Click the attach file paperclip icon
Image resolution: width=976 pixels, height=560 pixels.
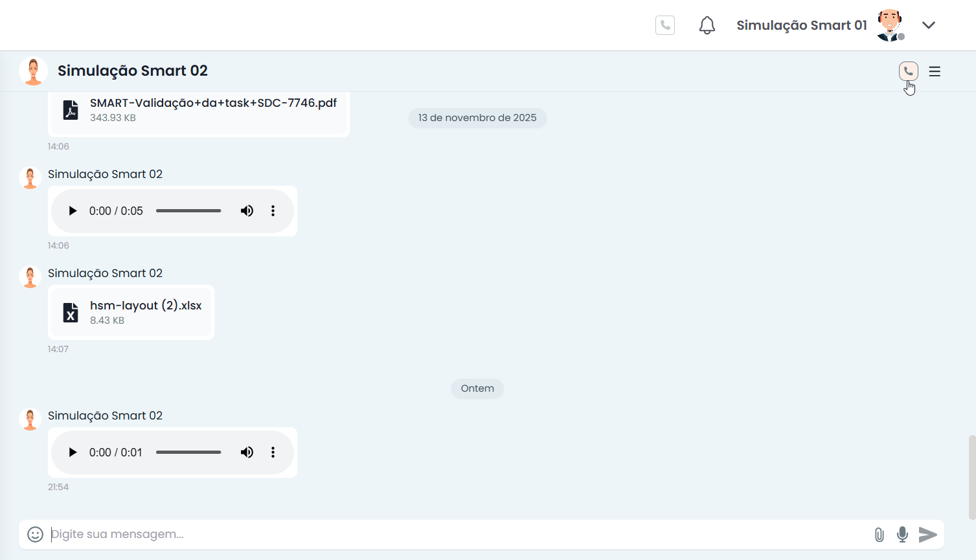coord(879,534)
